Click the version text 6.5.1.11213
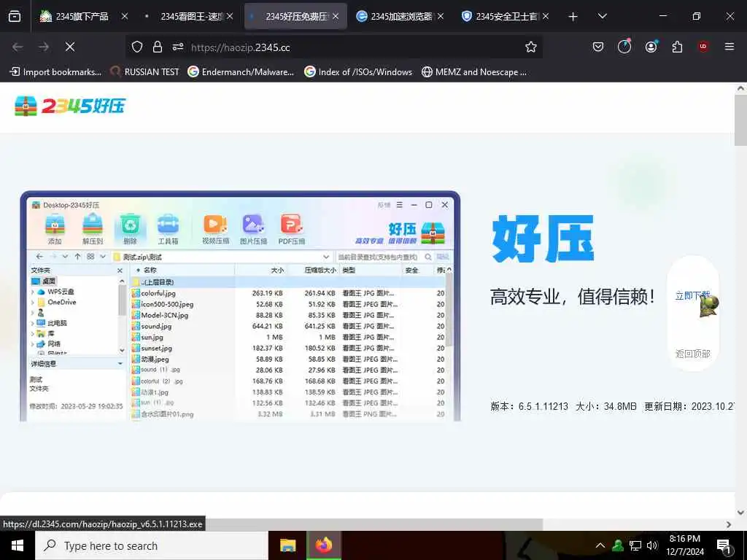The width and height of the screenshot is (747, 560). click(543, 406)
